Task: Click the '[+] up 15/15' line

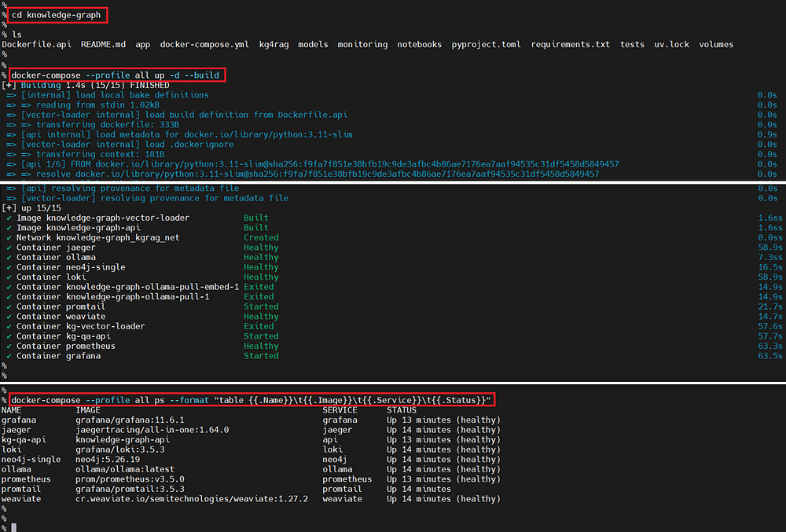Action: [31, 208]
